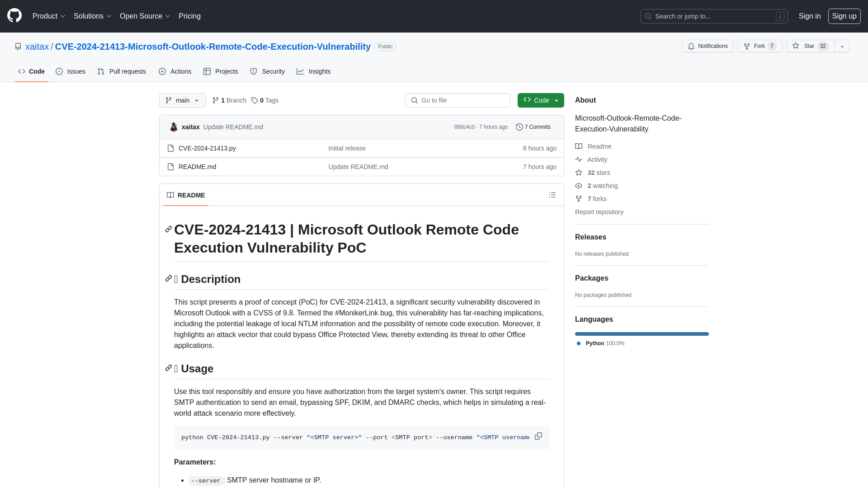868x488 pixels.
Task: Open the 0 Tags link
Action: pos(265,100)
